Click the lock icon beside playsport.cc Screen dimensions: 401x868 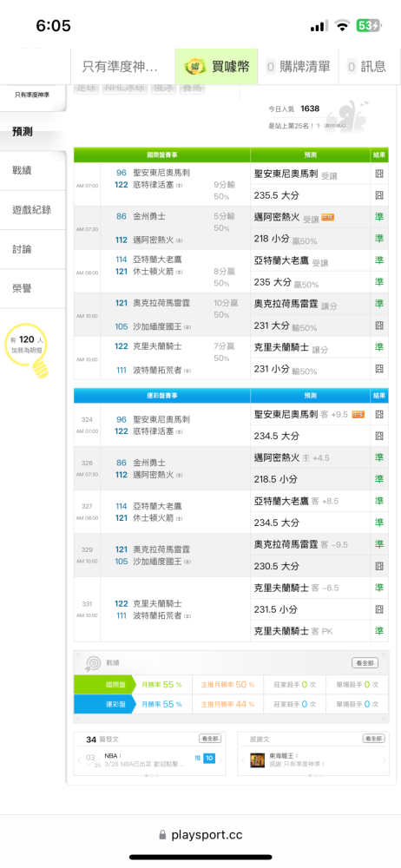tap(162, 835)
